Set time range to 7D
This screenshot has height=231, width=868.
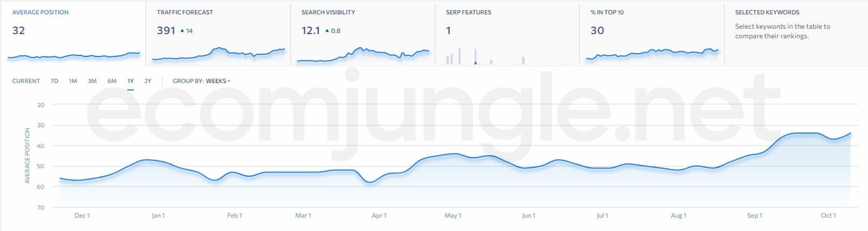coord(54,81)
